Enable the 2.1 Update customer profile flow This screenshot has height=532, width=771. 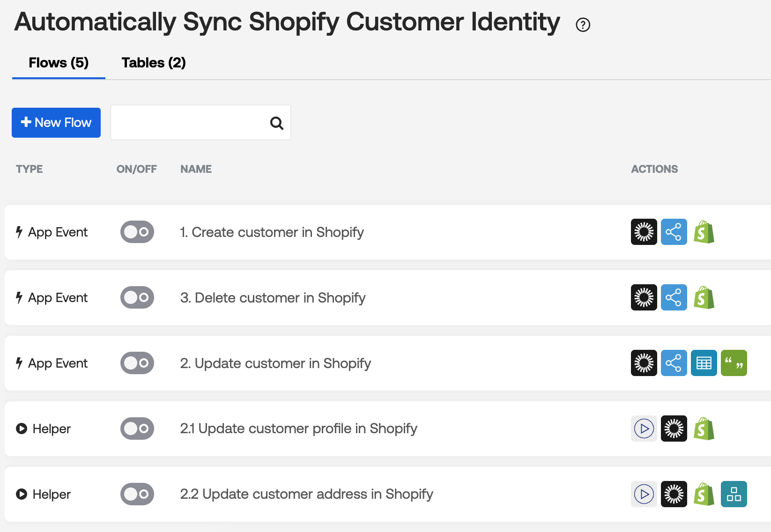(x=137, y=429)
